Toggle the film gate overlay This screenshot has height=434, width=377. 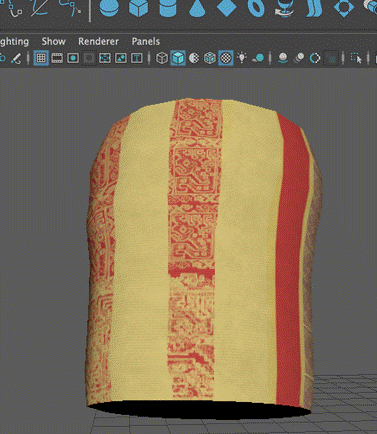(x=57, y=58)
